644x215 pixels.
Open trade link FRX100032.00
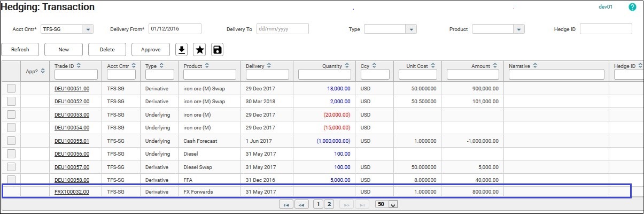(72, 192)
